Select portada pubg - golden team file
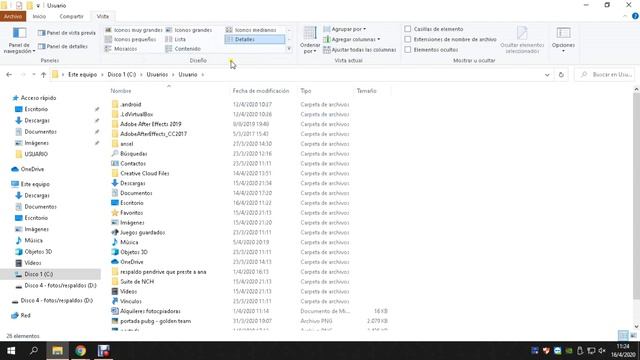This screenshot has height=360, width=640. pos(156,321)
